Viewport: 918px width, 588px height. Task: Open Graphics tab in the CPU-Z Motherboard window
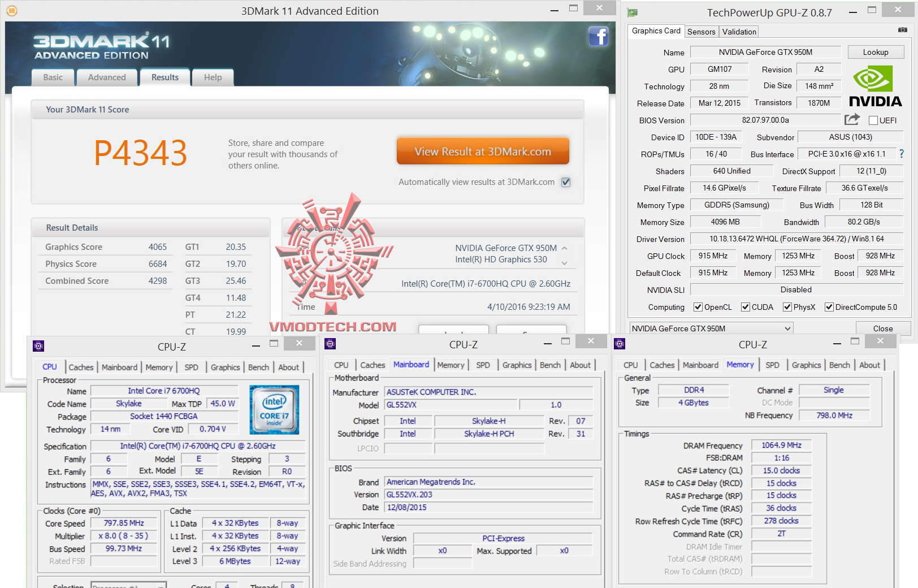tap(517, 365)
